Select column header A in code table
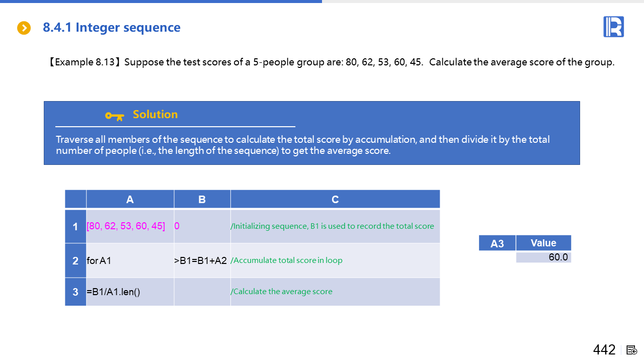Image resolution: width=644 pixels, height=362 pixels. [x=130, y=200]
